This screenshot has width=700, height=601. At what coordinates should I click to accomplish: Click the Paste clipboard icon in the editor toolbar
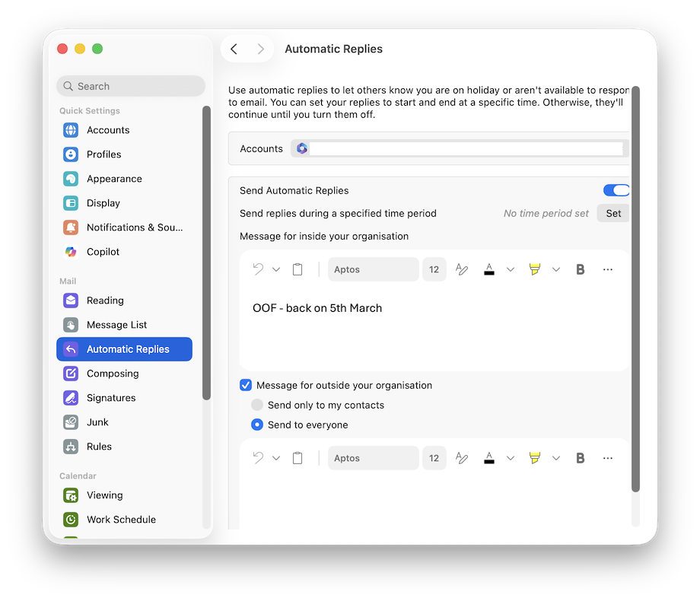297,269
